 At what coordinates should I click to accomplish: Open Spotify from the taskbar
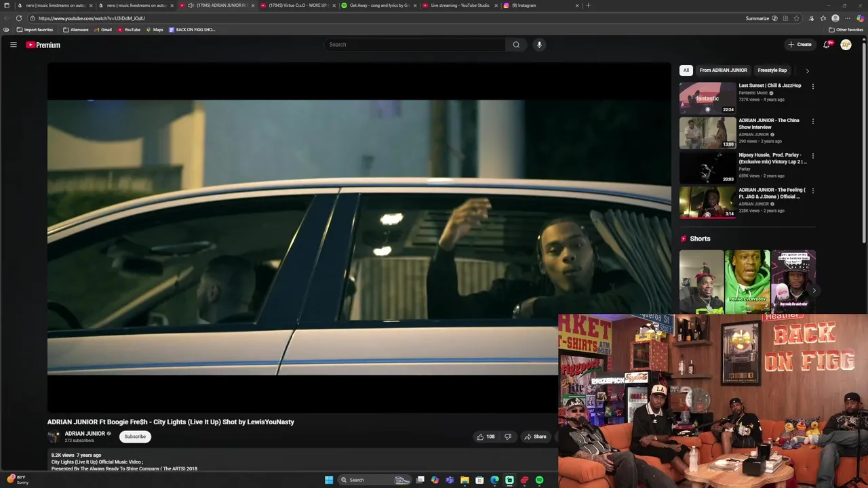[x=539, y=480]
